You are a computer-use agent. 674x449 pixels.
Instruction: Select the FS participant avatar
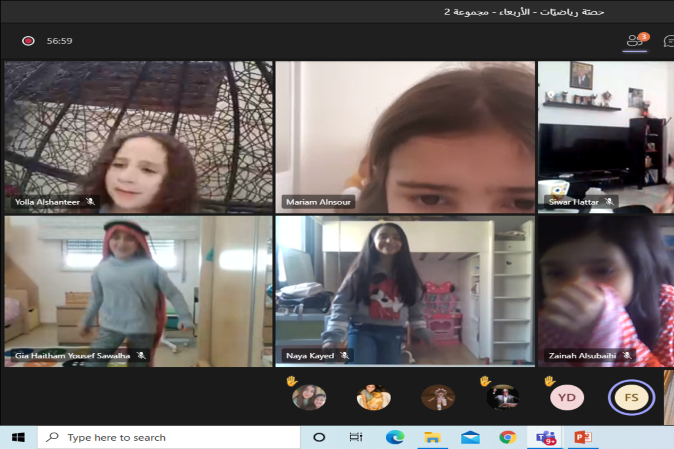[631, 397]
